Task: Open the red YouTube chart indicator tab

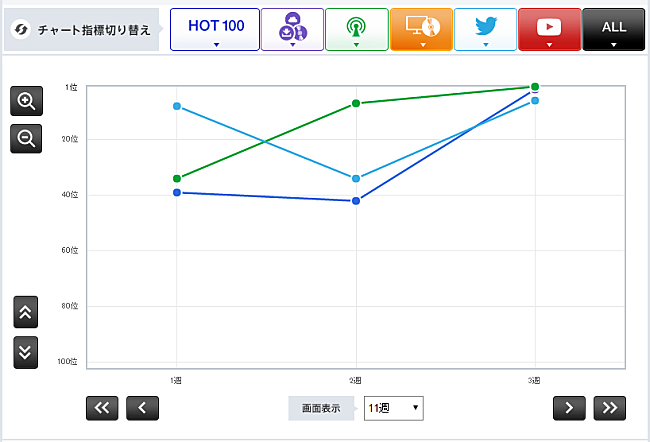Action: (x=550, y=29)
